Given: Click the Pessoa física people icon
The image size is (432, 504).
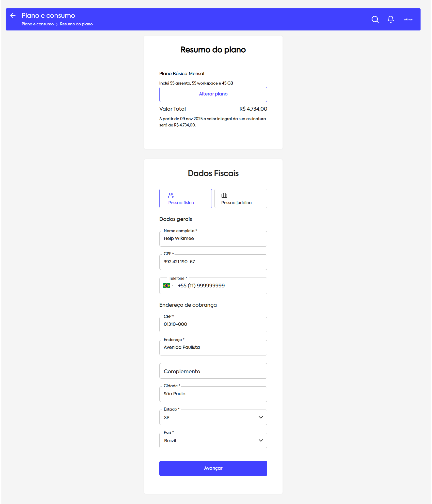Looking at the screenshot, I should click(171, 195).
